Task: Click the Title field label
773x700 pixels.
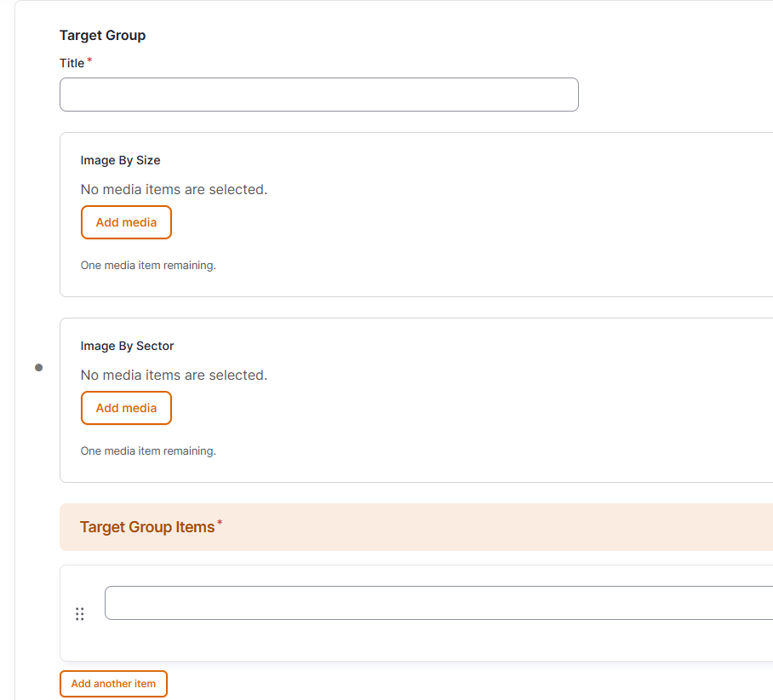Action: point(72,63)
